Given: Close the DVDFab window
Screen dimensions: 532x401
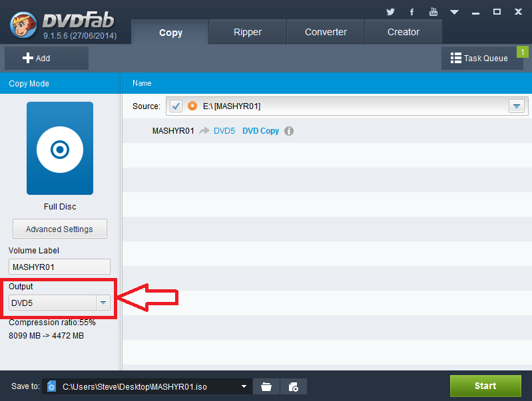Looking at the screenshot, I should [518, 12].
